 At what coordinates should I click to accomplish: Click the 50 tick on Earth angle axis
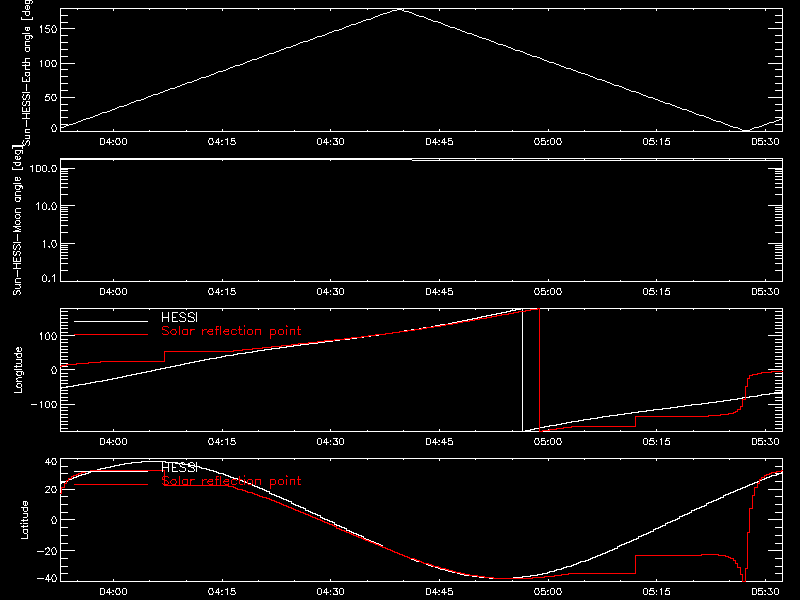click(51, 97)
